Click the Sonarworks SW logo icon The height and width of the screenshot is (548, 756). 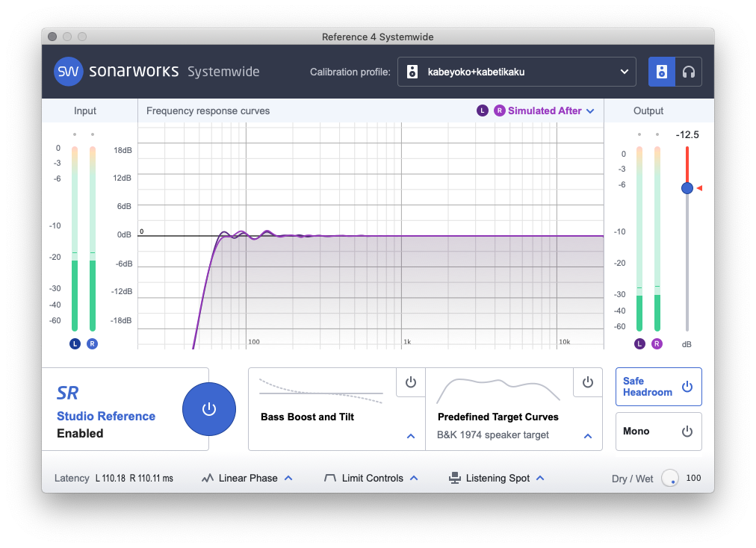coord(68,72)
